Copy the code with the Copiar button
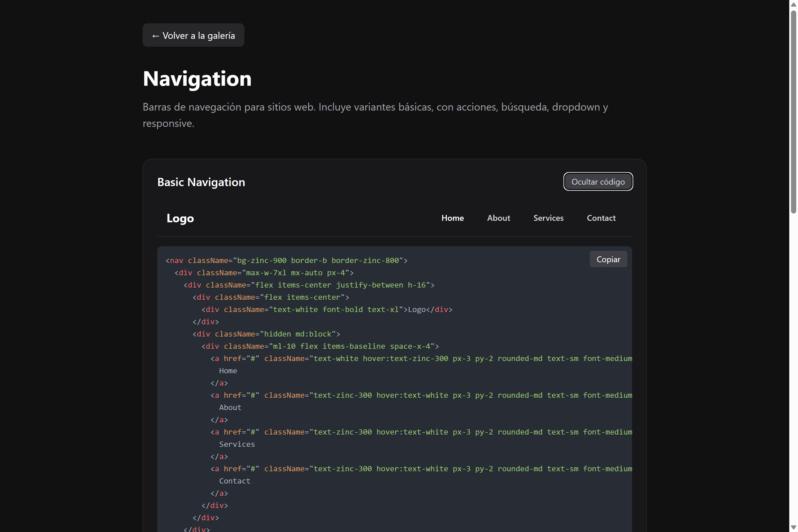This screenshot has height=532, width=798. point(608,259)
